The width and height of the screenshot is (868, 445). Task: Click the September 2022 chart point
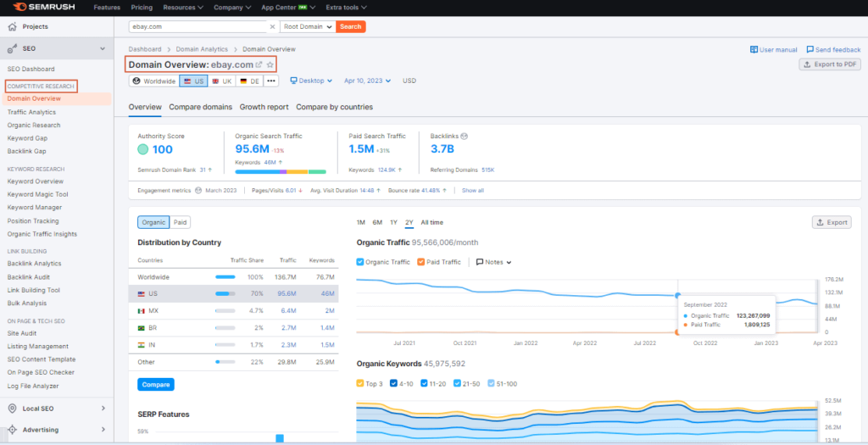coord(677,296)
